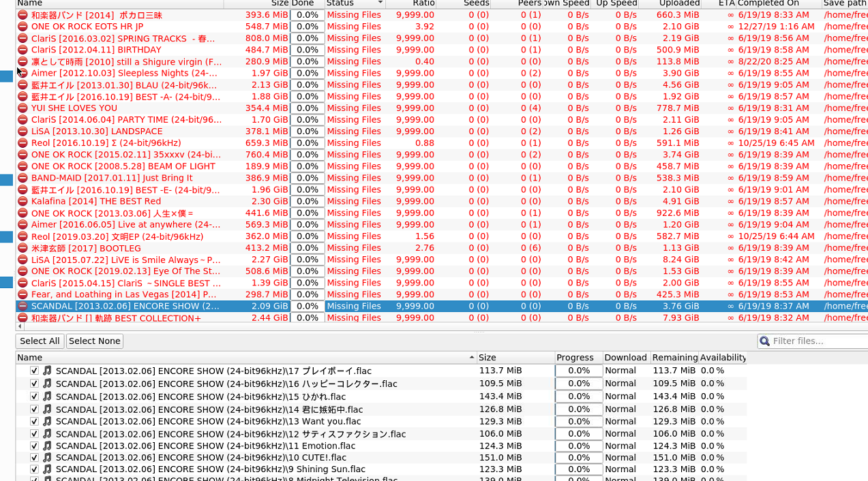
Task: Click error icon beside ClariS SPRING TRACKS torrent
Action: tap(23, 38)
